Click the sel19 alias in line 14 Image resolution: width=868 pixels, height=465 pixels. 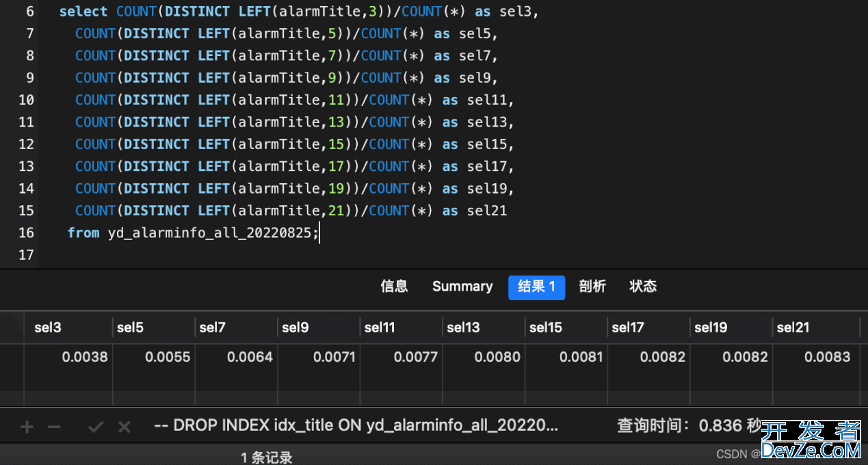[x=487, y=188]
